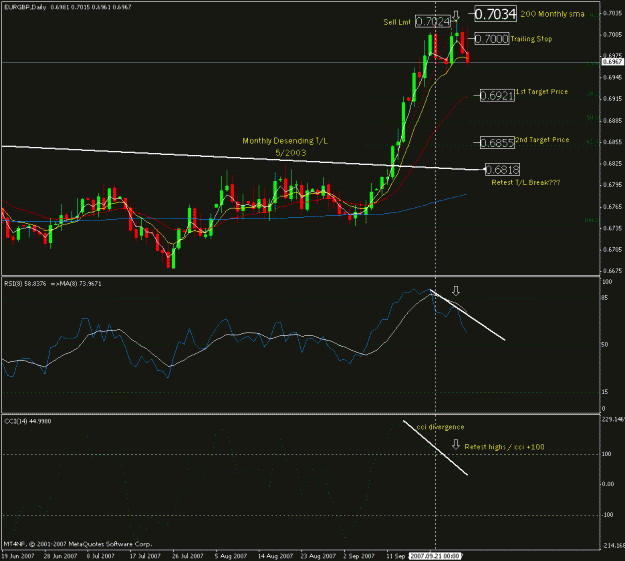Viewport: 625px width, 561px height.
Task: Click the 'Retest T/L Break???' annotation
Action: (526, 182)
